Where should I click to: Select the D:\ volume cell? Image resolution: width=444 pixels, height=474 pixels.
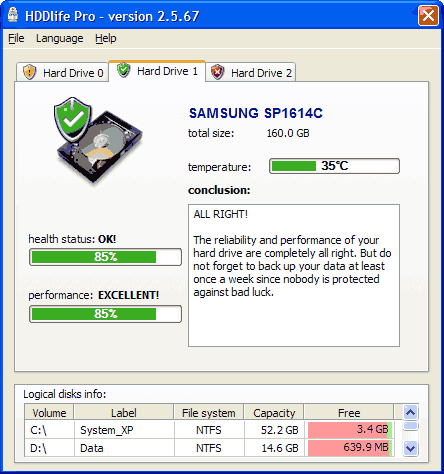click(49, 448)
